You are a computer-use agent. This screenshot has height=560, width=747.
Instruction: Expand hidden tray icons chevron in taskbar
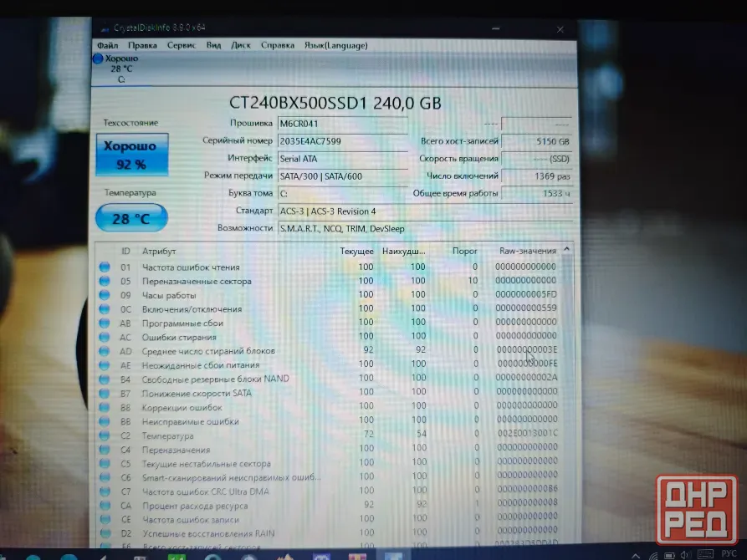coord(636,555)
